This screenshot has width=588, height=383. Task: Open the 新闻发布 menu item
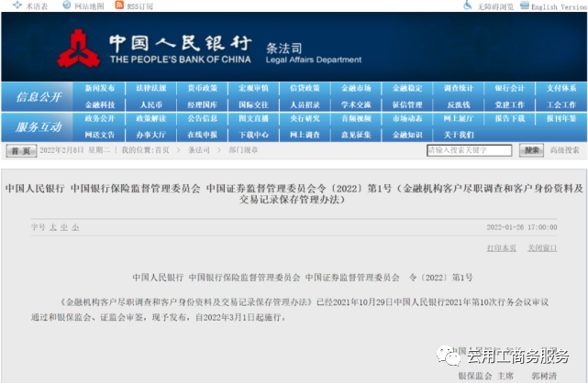click(100, 88)
